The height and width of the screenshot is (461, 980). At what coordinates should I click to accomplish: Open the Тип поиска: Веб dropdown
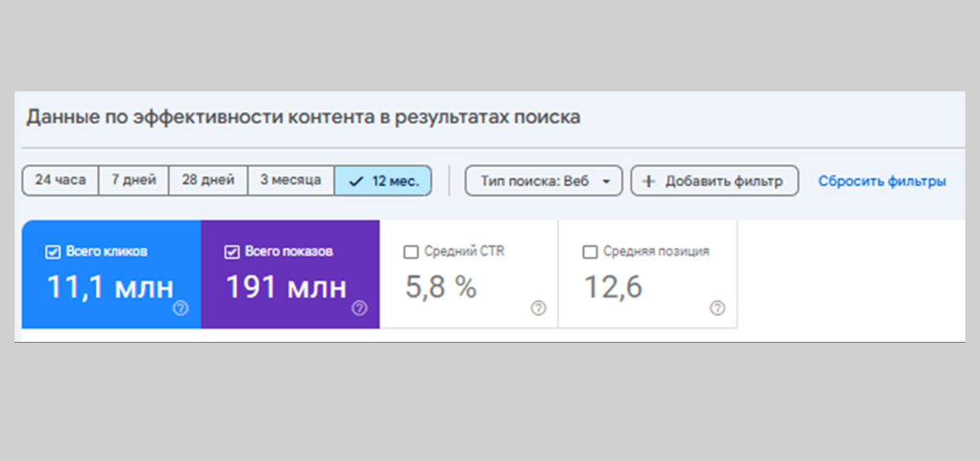(543, 181)
